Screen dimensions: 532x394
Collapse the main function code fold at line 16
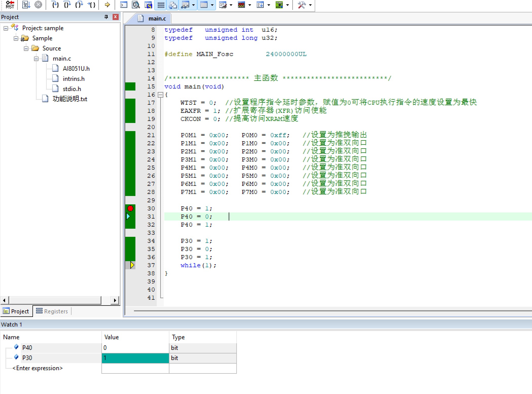point(160,95)
